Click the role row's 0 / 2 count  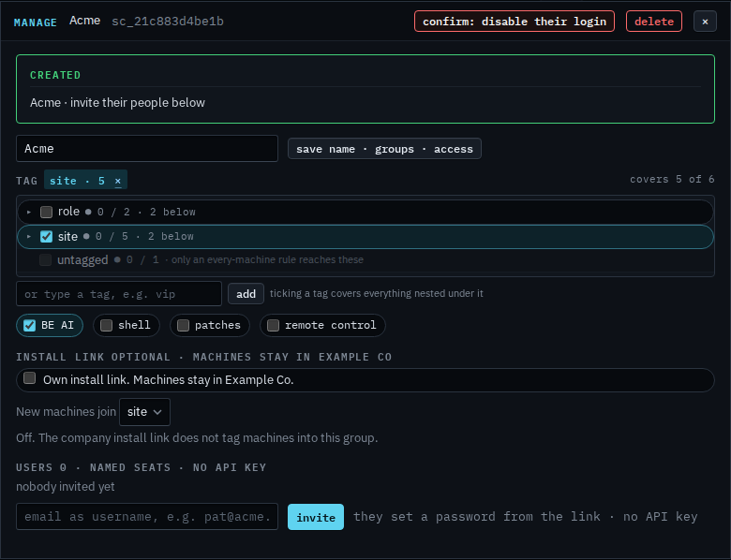pos(113,212)
